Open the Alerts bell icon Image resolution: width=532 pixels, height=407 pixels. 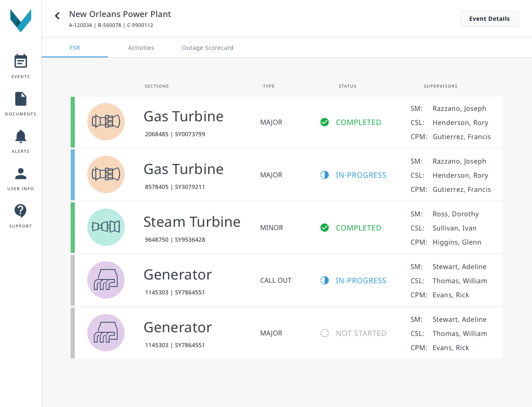pyautogui.click(x=21, y=136)
